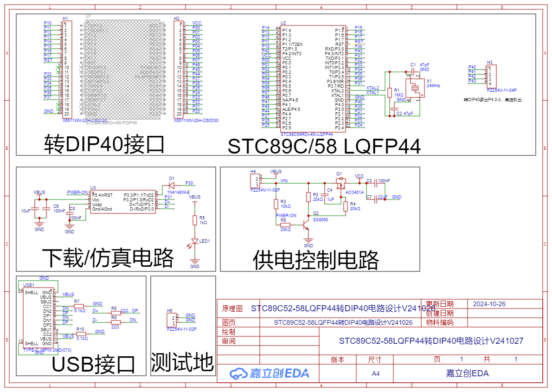Select capacitor C6 100nF symbol
Screen dimensions: 552x392
point(46,209)
